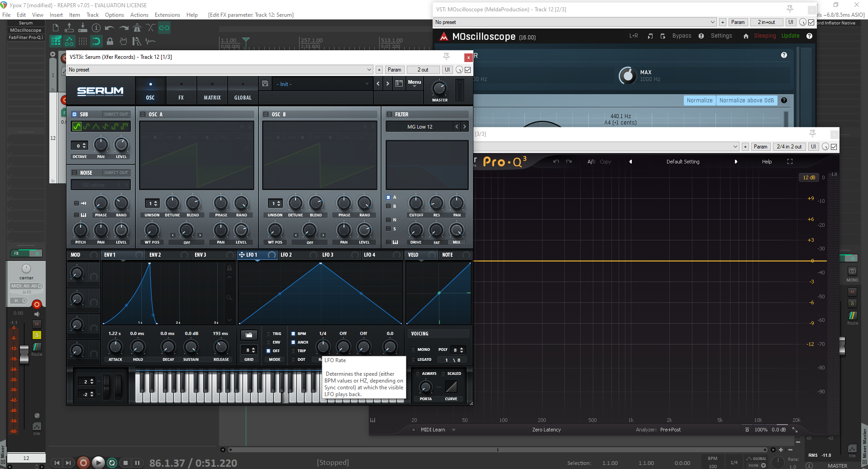Open the Serum Init preset name dropdown
The height and width of the screenshot is (469, 868).
[x=323, y=84]
